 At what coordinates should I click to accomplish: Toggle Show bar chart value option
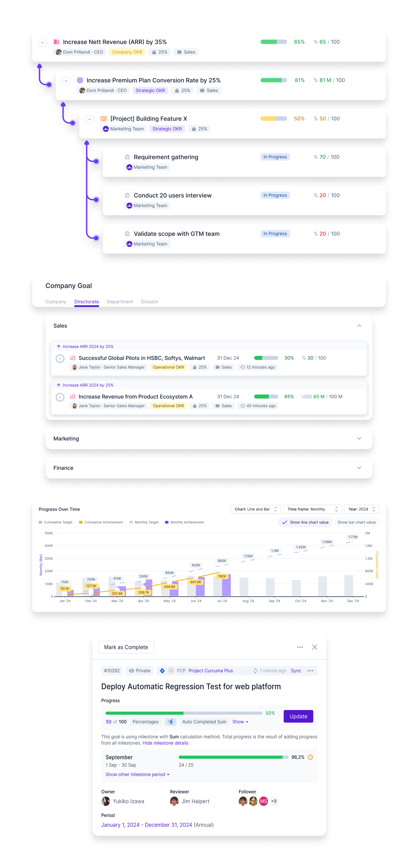coord(356,522)
